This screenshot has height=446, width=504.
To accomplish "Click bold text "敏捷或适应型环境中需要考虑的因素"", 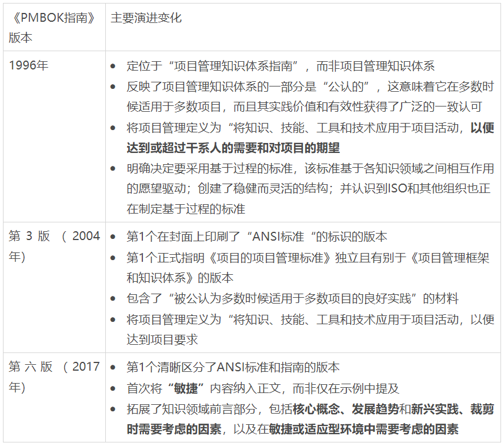I will click(363, 430).
